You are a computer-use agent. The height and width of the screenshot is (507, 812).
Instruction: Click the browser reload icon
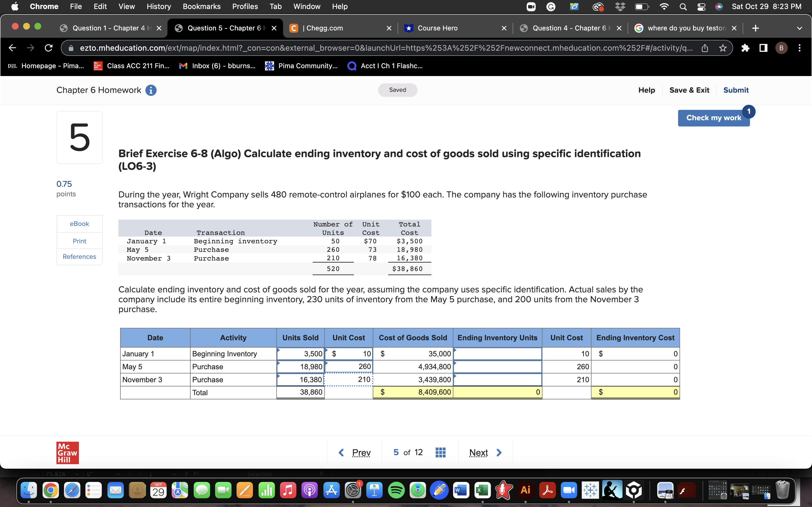pyautogui.click(x=48, y=48)
